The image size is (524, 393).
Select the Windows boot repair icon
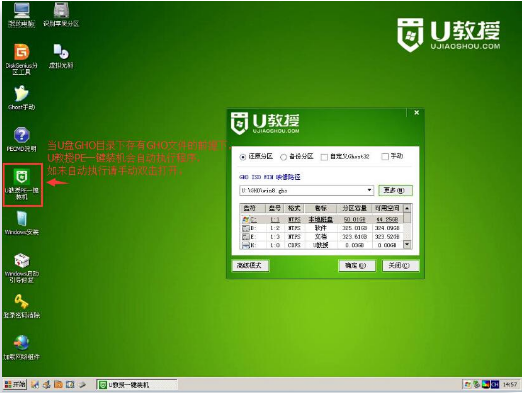[x=22, y=261]
